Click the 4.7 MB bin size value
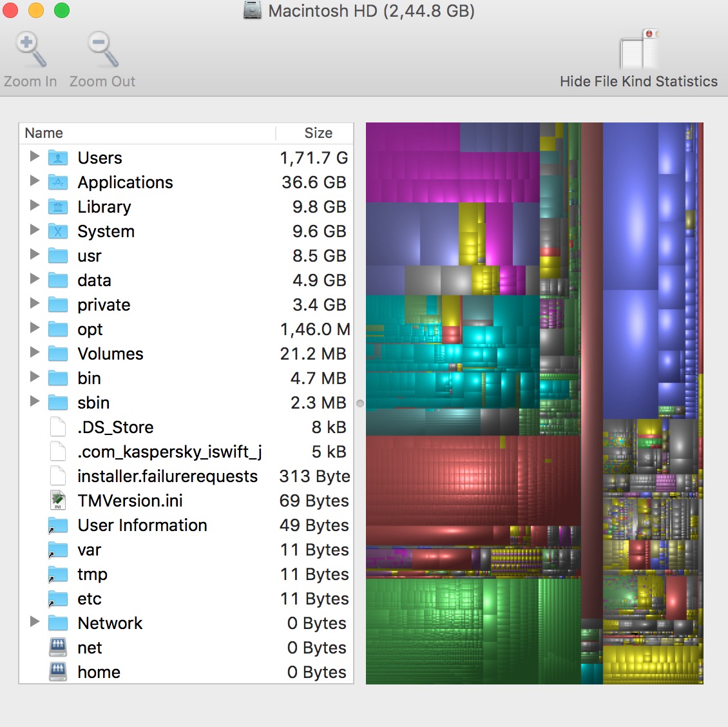Viewport: 728px width, 727px height. click(x=318, y=378)
